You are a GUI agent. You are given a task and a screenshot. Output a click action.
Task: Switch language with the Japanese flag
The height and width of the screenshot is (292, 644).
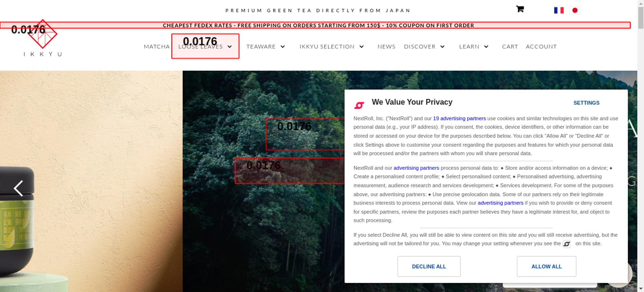pyautogui.click(x=575, y=10)
